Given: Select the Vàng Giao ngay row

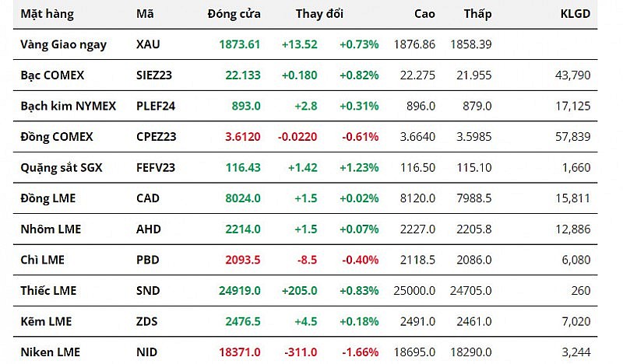Looking at the screenshot, I should (64, 44).
